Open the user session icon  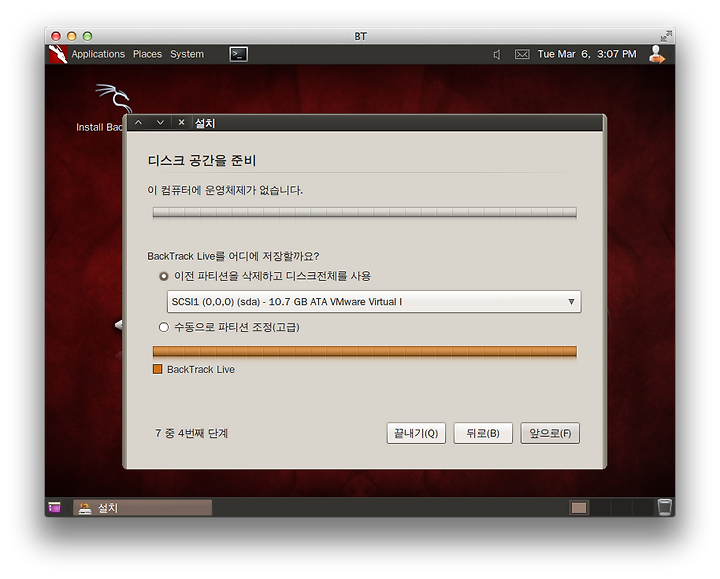(657, 54)
